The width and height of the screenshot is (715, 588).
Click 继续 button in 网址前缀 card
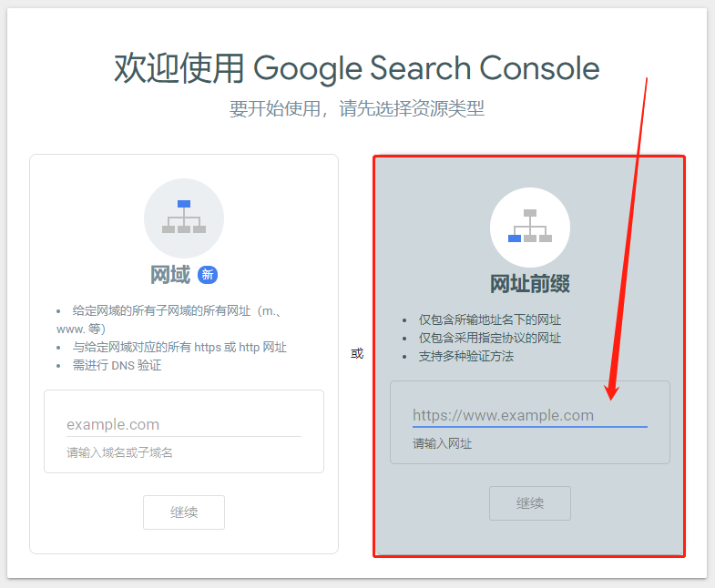point(530,503)
